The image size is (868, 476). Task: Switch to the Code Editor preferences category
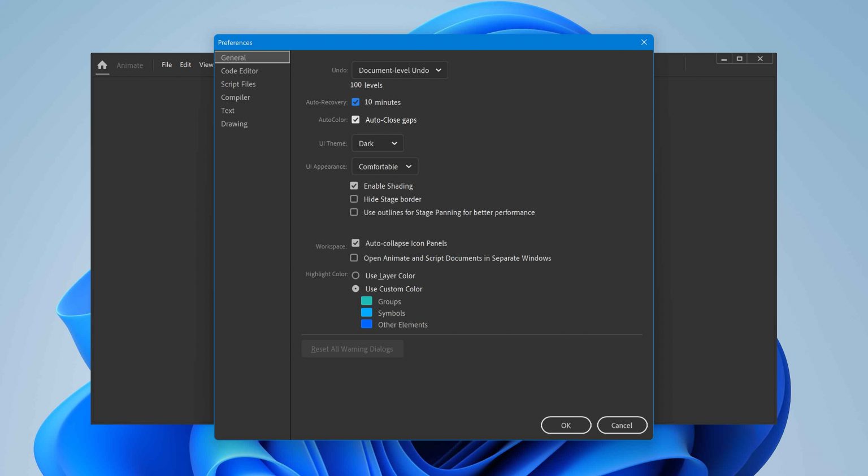point(240,71)
